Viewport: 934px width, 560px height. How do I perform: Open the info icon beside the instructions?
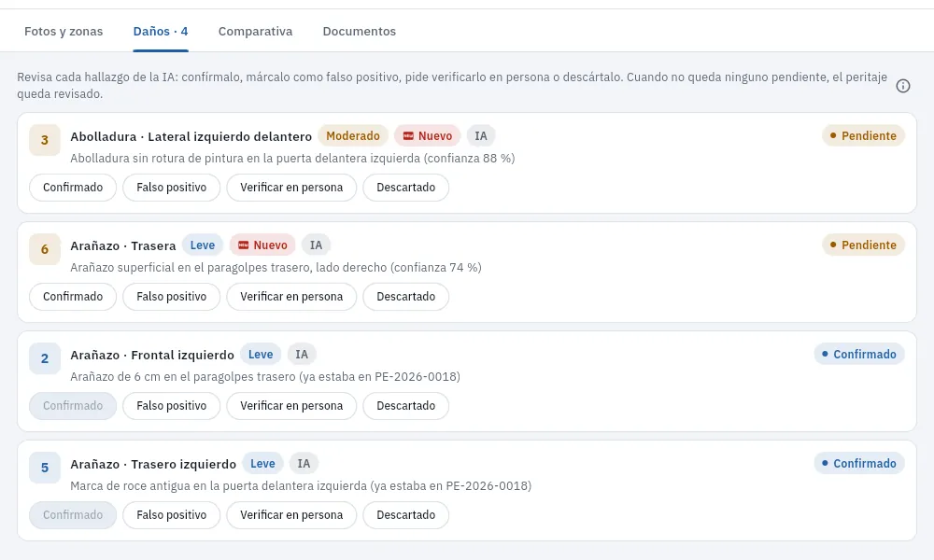[903, 86]
